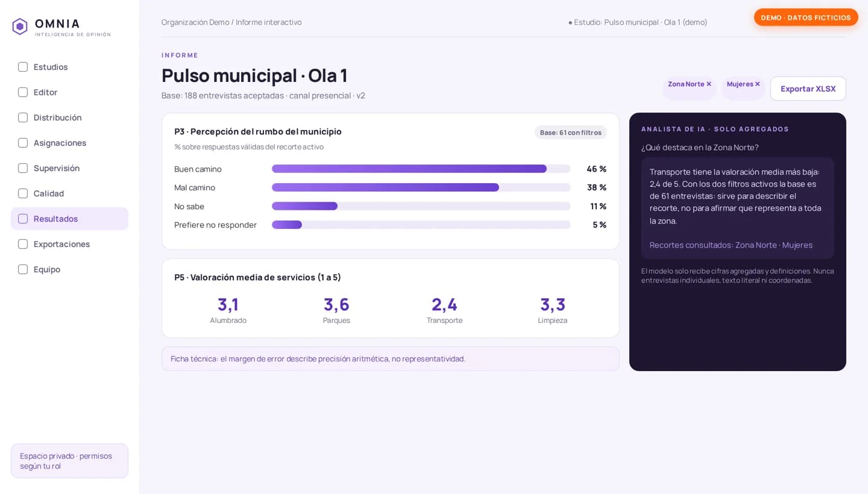Click the Mal camino progress bar

(421, 187)
